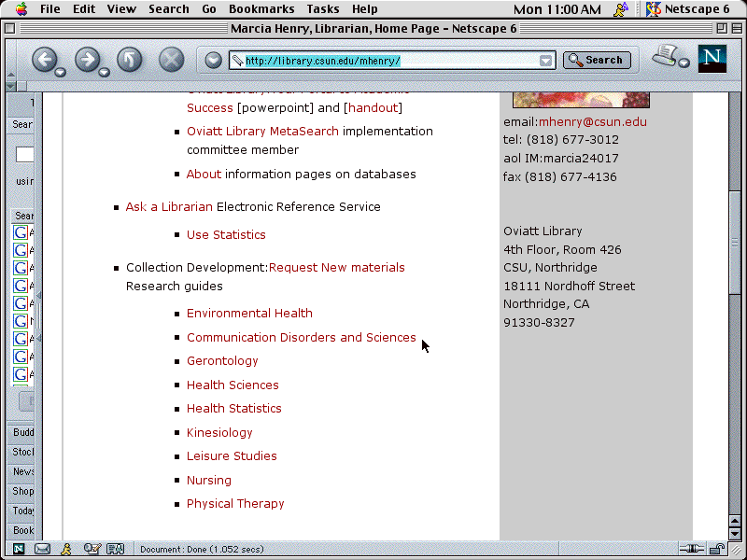This screenshot has width=747, height=560.
Task: Open Composer from the status bar icon
Action: pos(92,549)
